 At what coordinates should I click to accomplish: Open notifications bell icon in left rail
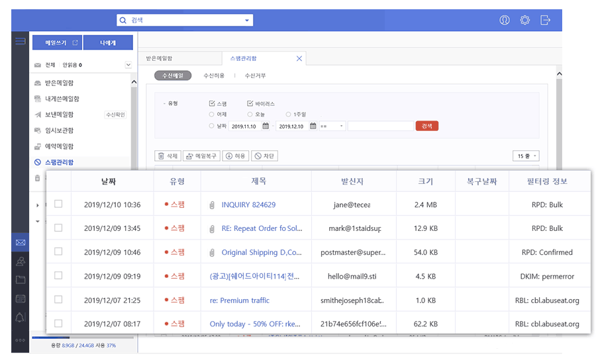click(x=20, y=318)
